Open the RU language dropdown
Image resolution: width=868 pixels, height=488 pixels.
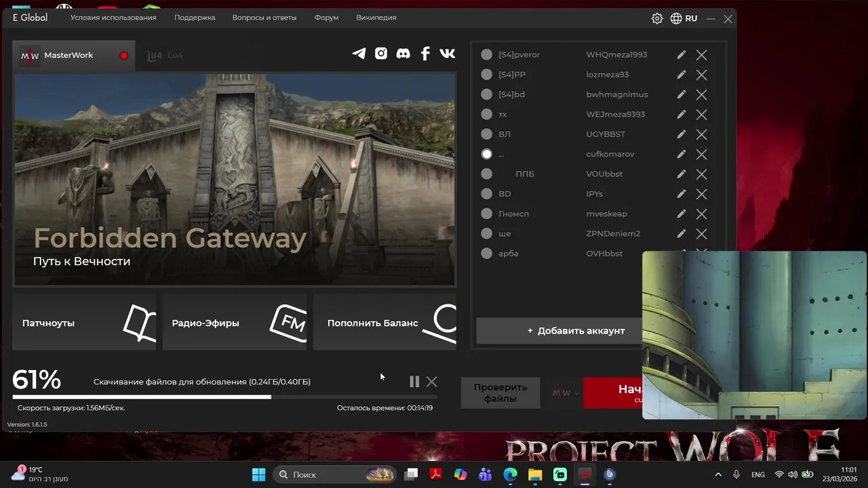684,18
